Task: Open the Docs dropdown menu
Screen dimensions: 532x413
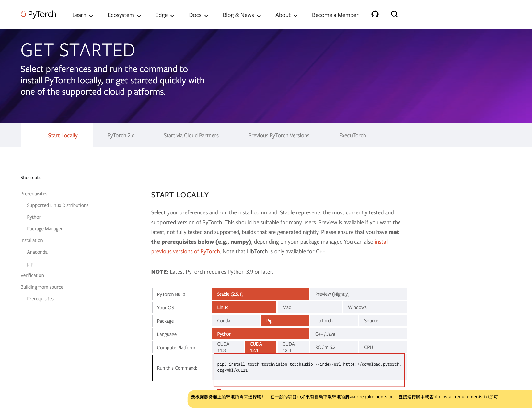Action: point(199,15)
